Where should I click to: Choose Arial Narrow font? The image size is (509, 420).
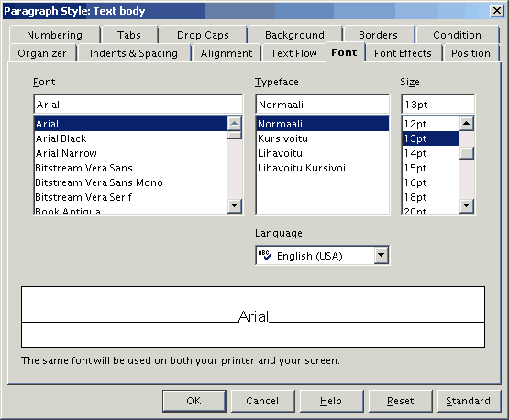click(x=131, y=153)
